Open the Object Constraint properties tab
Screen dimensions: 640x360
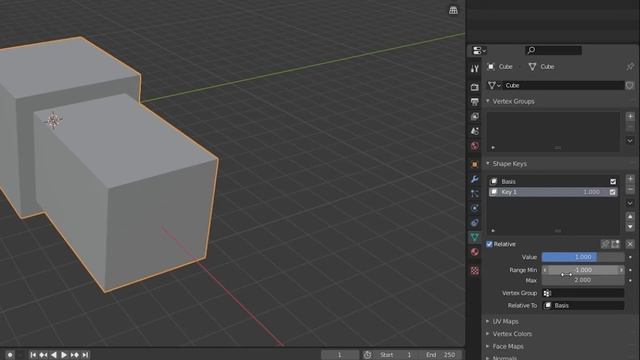(474, 223)
